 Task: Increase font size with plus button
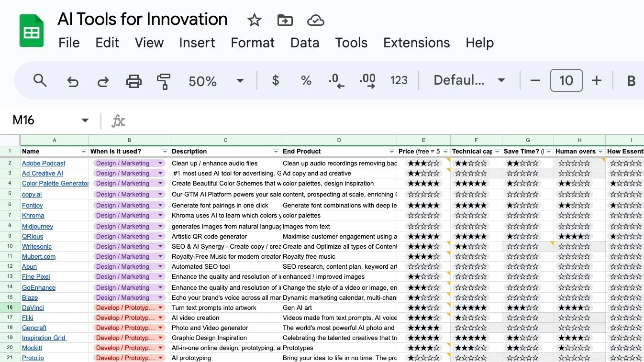pos(596,80)
